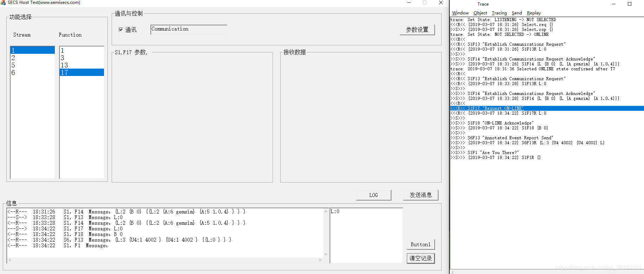Minimize the Trace window
This screenshot has width=644, height=274.
(x=614, y=4)
